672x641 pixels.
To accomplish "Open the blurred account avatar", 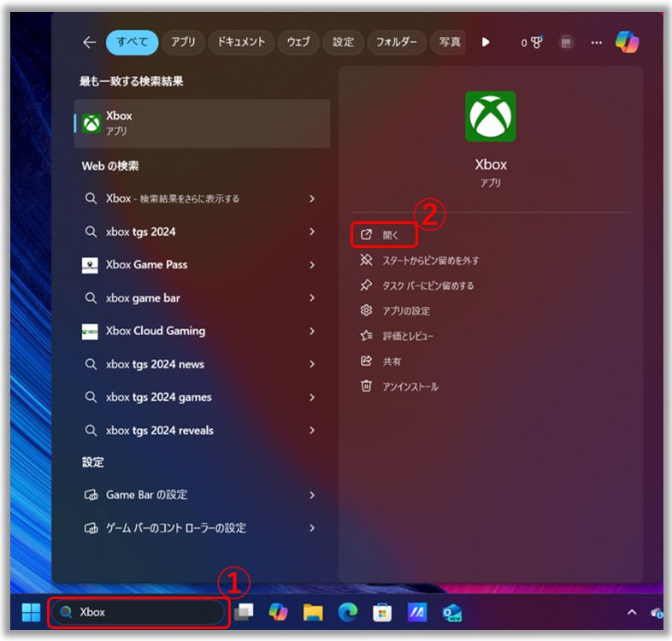I will click(566, 42).
